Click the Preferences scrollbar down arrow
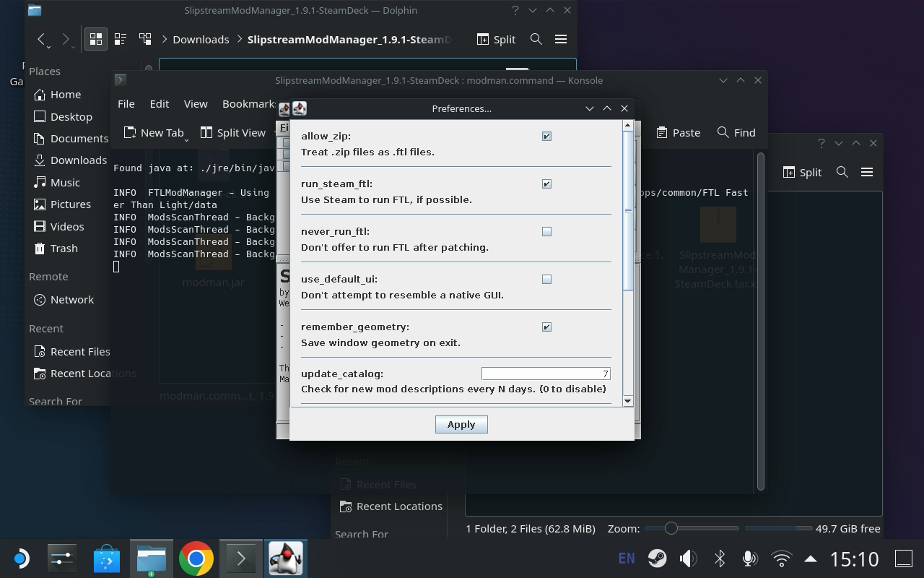Screen dimensions: 924x578 627,401
